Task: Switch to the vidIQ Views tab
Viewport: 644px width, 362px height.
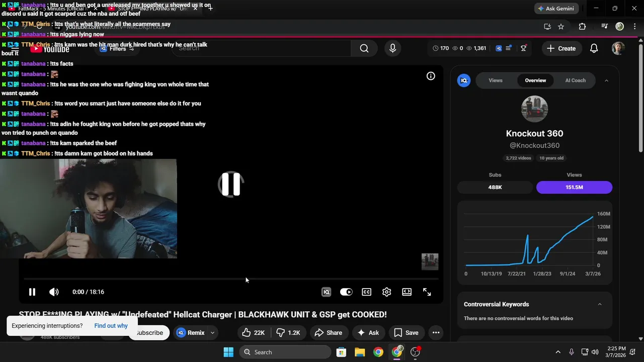Action: [496, 80]
